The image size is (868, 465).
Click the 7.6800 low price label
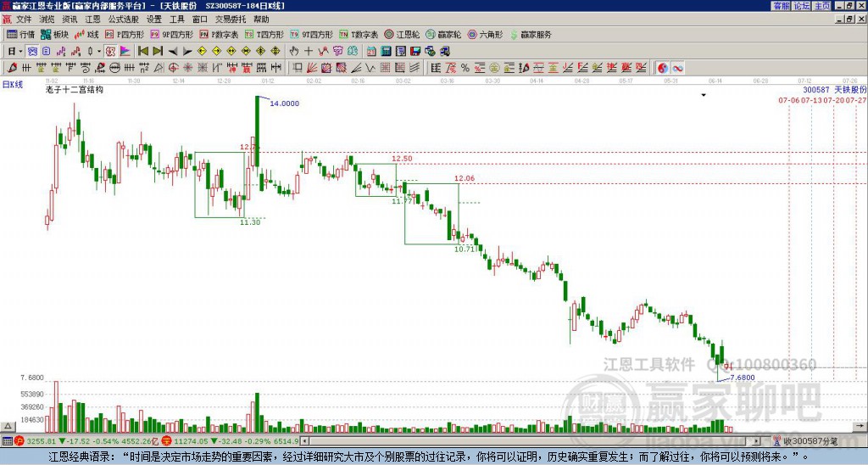click(743, 378)
